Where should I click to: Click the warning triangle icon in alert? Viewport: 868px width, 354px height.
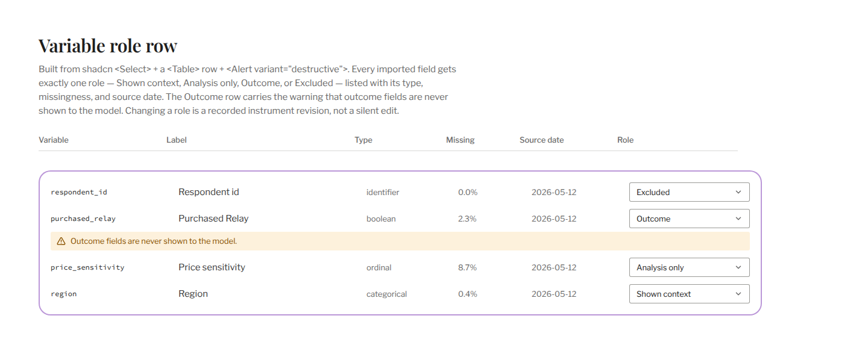61,241
